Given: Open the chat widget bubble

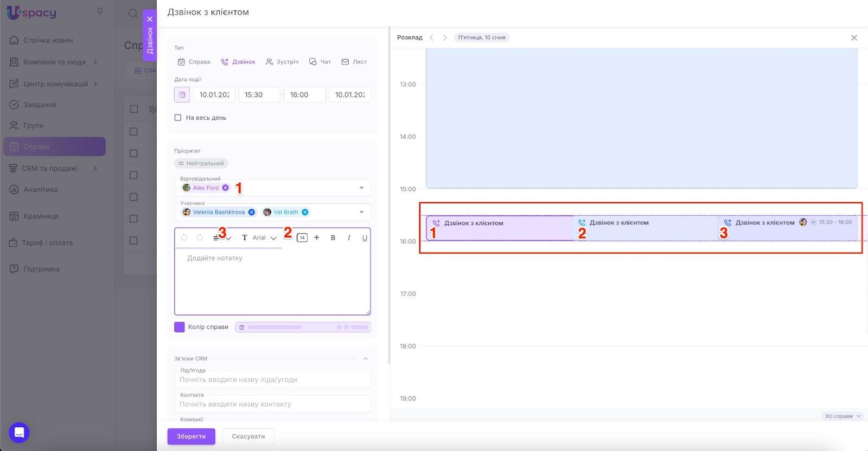Looking at the screenshot, I should point(19,433).
